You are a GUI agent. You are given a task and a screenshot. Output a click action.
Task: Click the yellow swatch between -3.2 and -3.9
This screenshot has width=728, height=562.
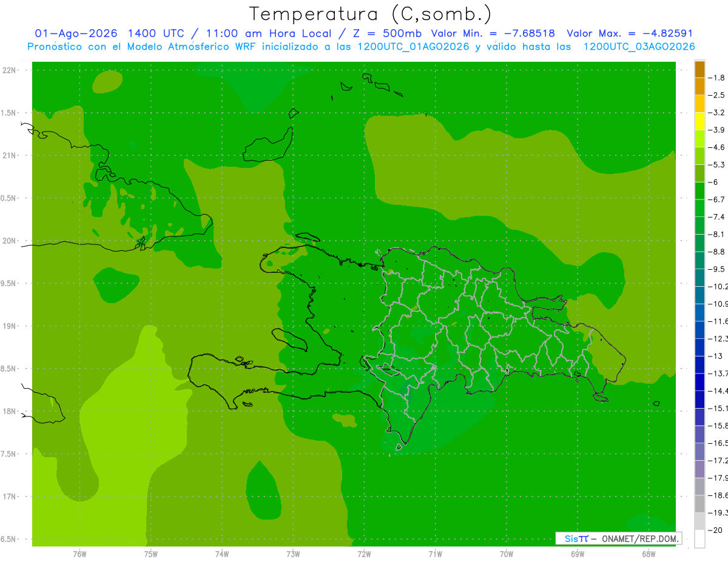click(699, 121)
